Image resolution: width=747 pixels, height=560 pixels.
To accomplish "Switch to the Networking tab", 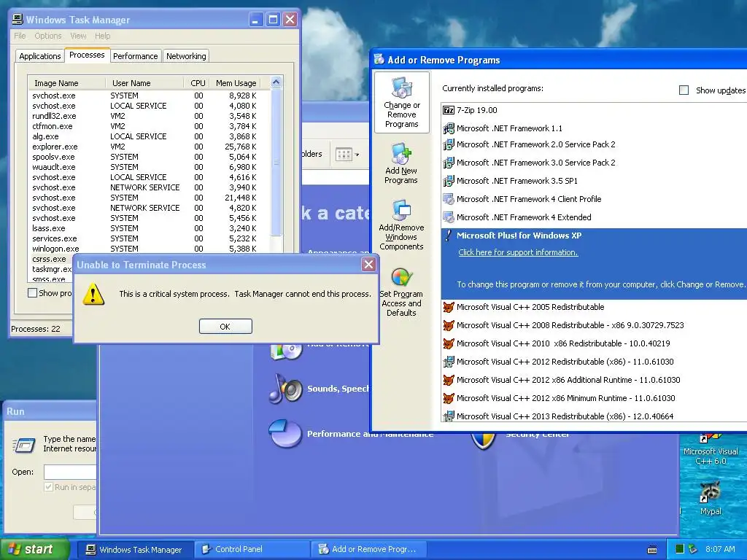I will pyautogui.click(x=186, y=56).
